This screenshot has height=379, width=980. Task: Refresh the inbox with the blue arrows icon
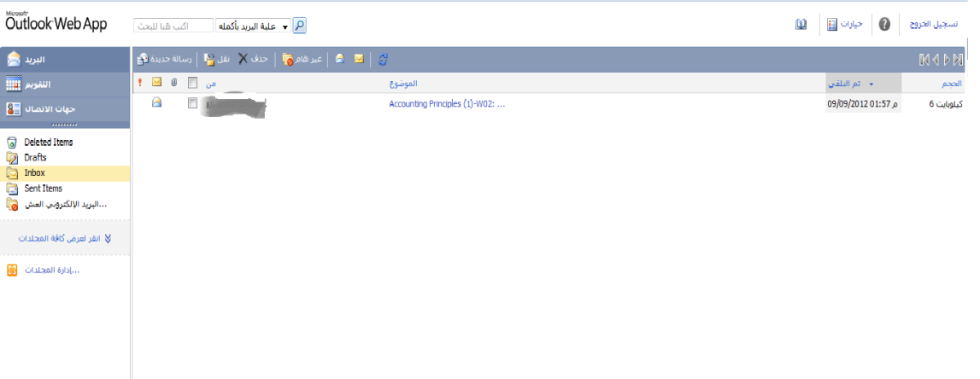coord(384,59)
